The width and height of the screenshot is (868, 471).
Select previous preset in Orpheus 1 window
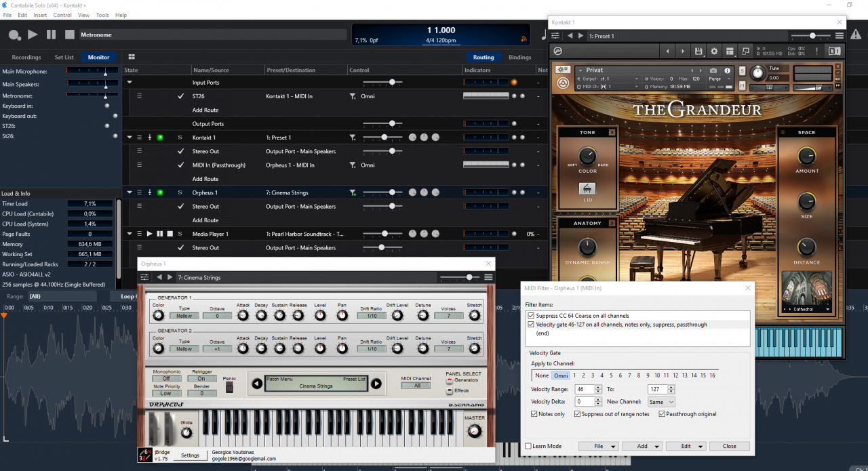(x=159, y=277)
